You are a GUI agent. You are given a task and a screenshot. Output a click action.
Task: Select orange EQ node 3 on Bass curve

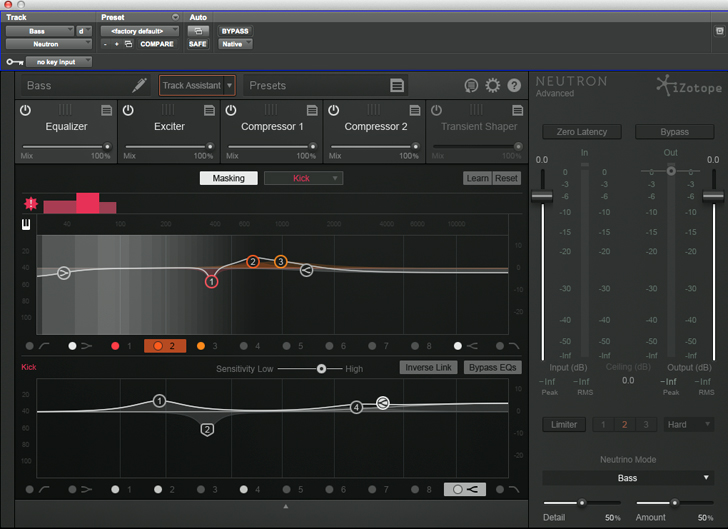[x=280, y=261]
